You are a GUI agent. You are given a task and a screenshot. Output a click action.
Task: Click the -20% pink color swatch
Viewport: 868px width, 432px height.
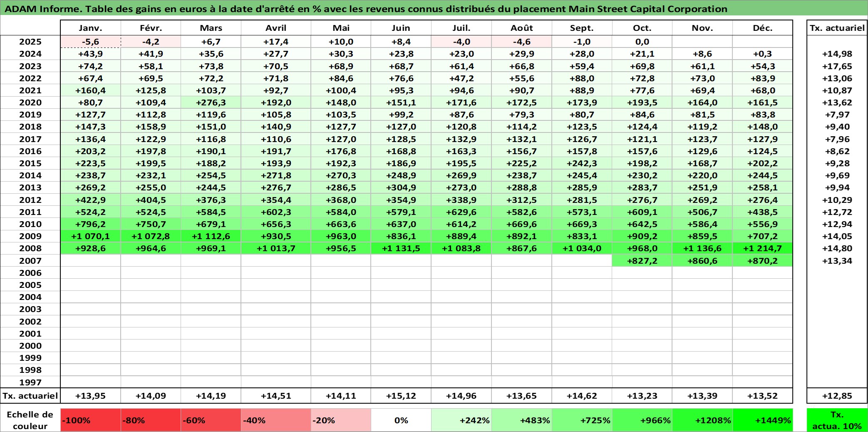[341, 420]
